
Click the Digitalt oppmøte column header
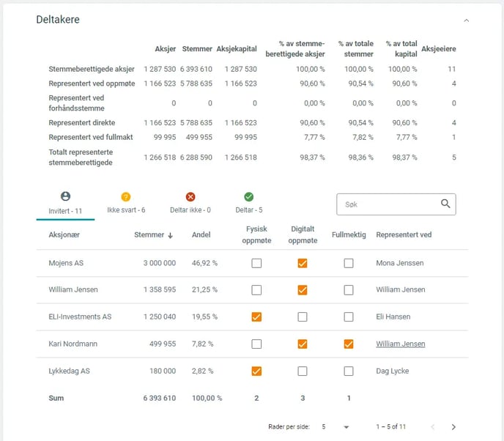(303, 234)
